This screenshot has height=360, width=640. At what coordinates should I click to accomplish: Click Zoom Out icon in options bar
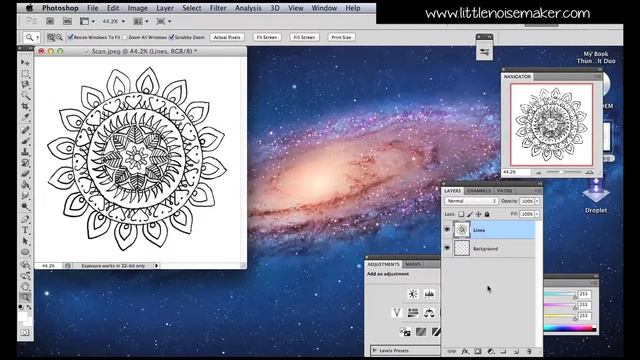(x=59, y=37)
